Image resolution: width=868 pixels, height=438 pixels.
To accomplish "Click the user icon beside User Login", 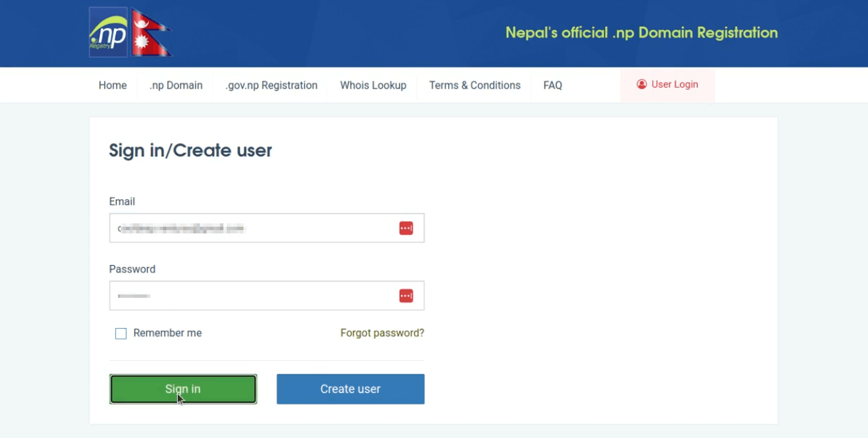I will coord(642,85).
